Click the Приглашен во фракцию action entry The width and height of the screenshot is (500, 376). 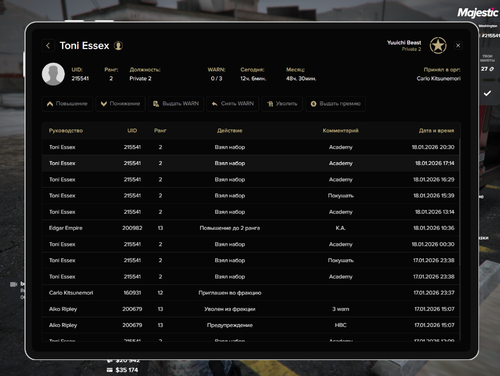click(230, 293)
